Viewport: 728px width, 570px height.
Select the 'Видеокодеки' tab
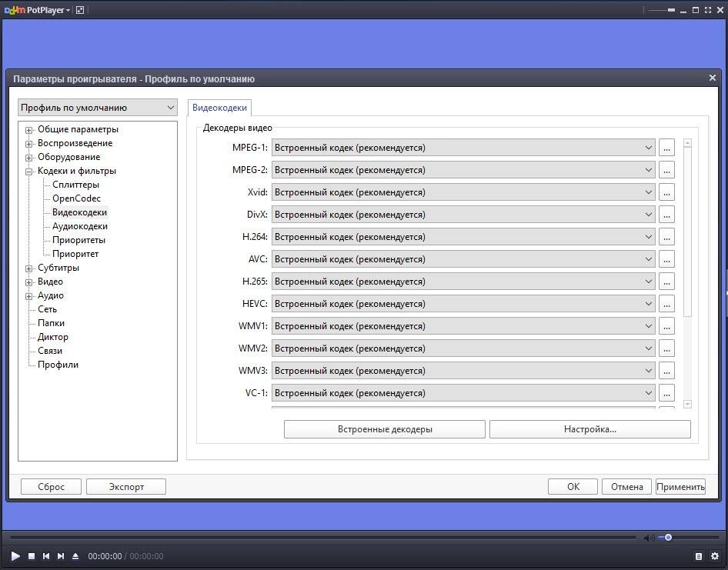219,108
